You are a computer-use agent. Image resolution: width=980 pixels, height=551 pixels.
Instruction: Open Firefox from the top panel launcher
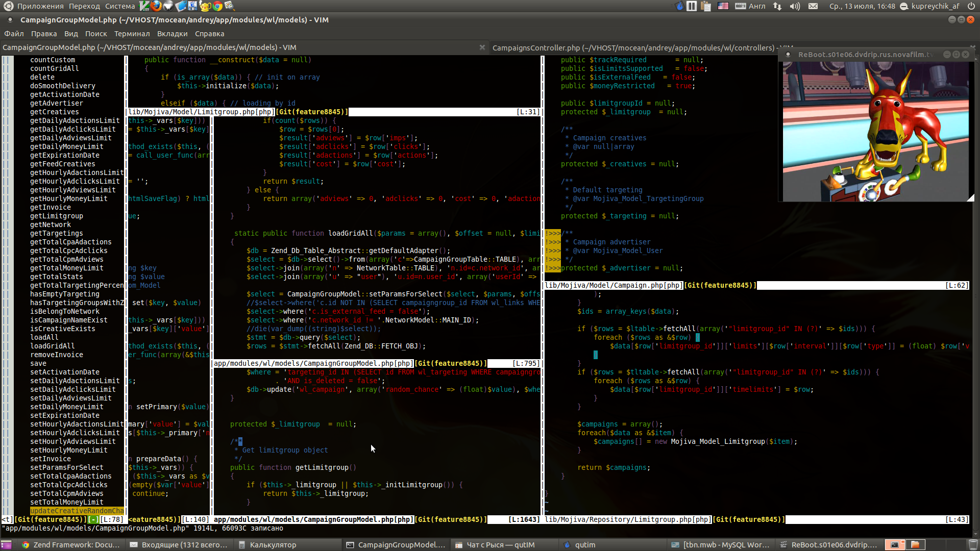tap(156, 6)
